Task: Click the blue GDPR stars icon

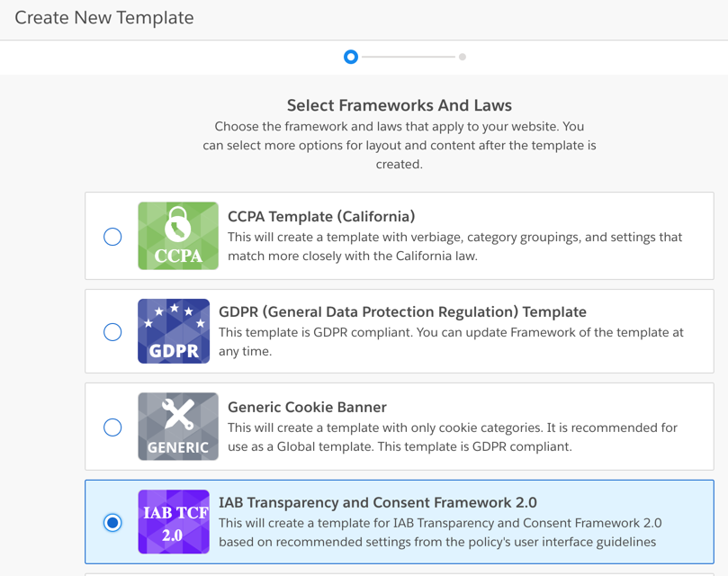Action: pos(174,331)
